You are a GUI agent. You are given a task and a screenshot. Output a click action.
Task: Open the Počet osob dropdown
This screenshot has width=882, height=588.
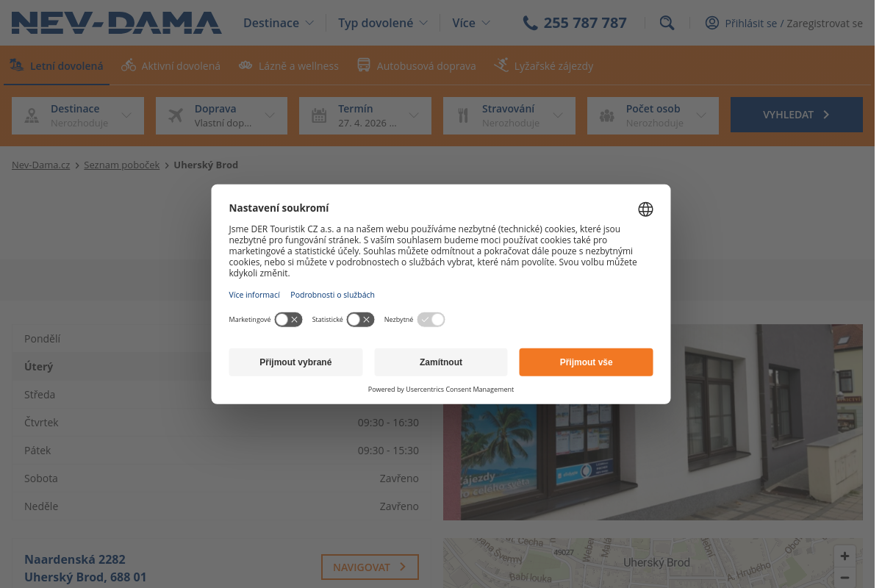653,115
